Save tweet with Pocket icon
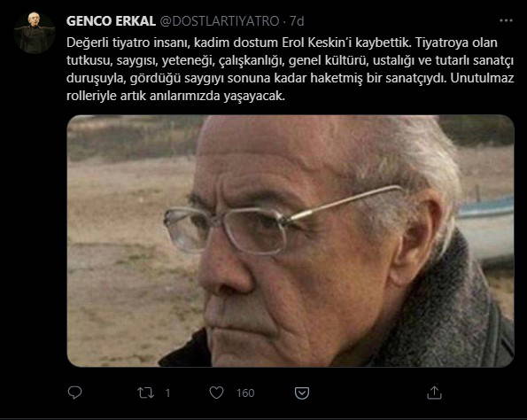527x420 pixels. pos(302,393)
